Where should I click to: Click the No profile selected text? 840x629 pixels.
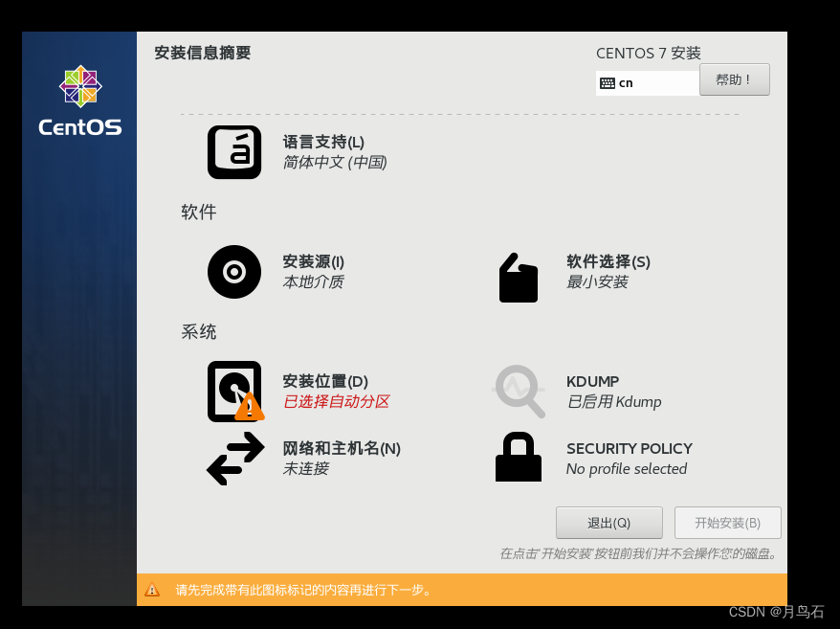pos(627,469)
